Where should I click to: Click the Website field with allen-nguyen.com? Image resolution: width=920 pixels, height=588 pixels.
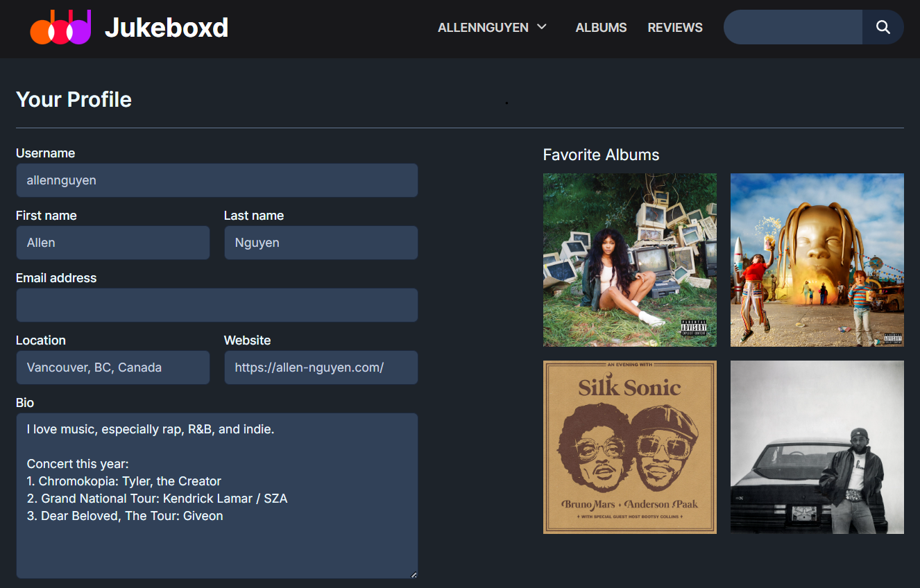point(321,367)
